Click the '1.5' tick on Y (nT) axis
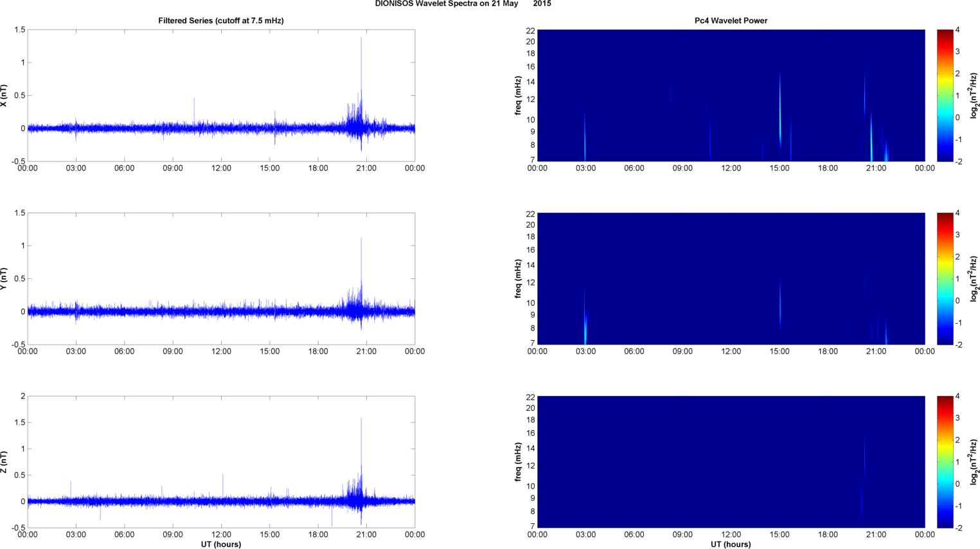 (x=19, y=213)
